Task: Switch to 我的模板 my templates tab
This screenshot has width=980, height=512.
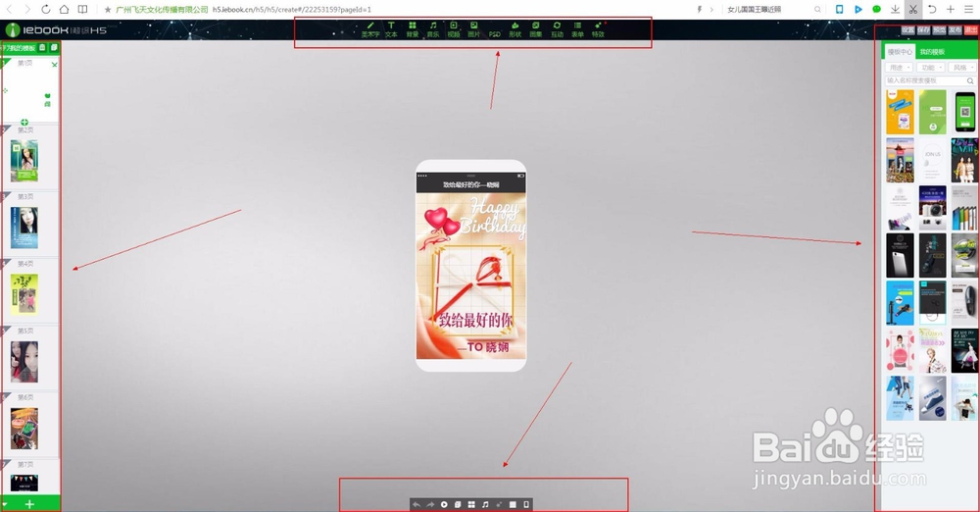Action: pos(932,52)
